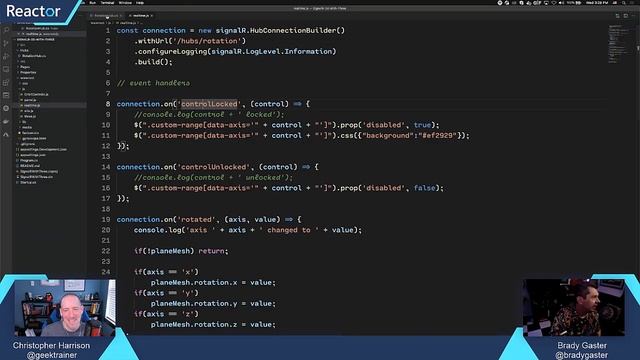This screenshot has height=360, width=640.
Task: Open SignalRWithThree.sln in the explorer
Action: click(x=36, y=177)
